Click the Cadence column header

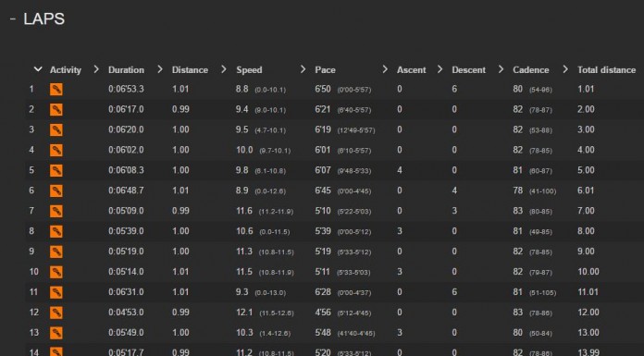(x=530, y=69)
